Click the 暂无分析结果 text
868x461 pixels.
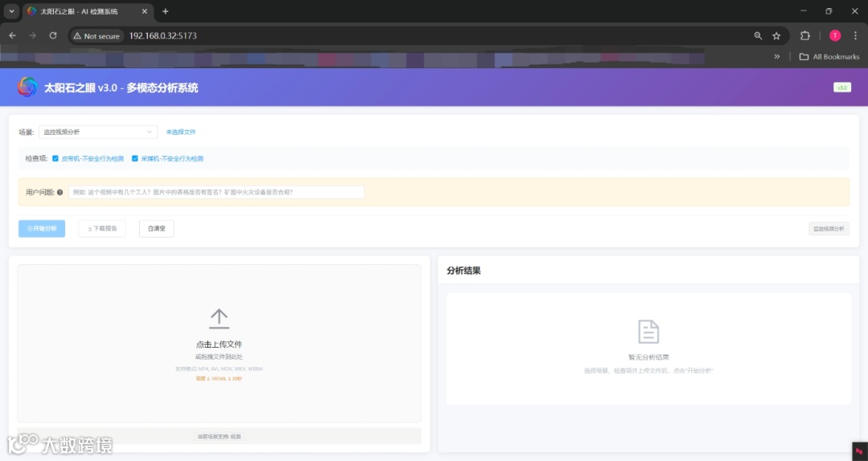tap(649, 357)
